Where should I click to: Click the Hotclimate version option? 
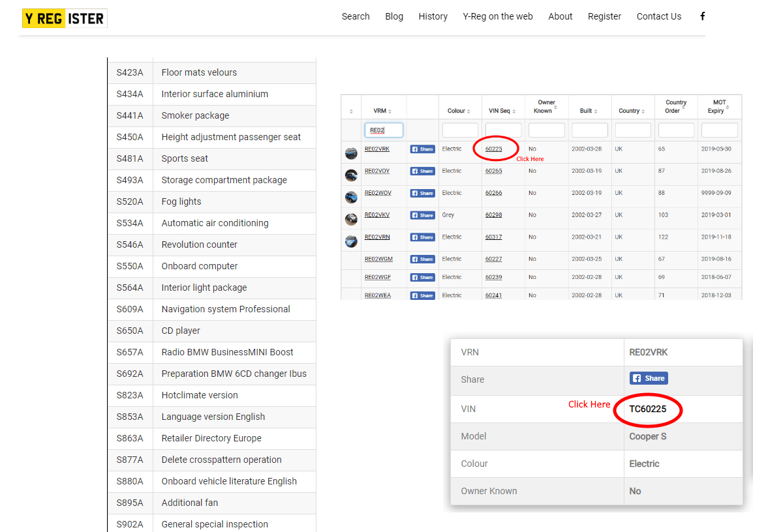[x=200, y=395]
